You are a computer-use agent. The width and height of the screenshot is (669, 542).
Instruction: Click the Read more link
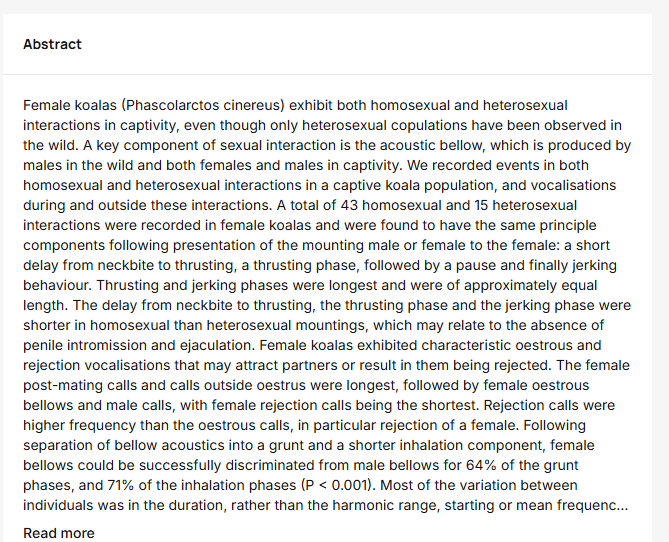[59, 533]
